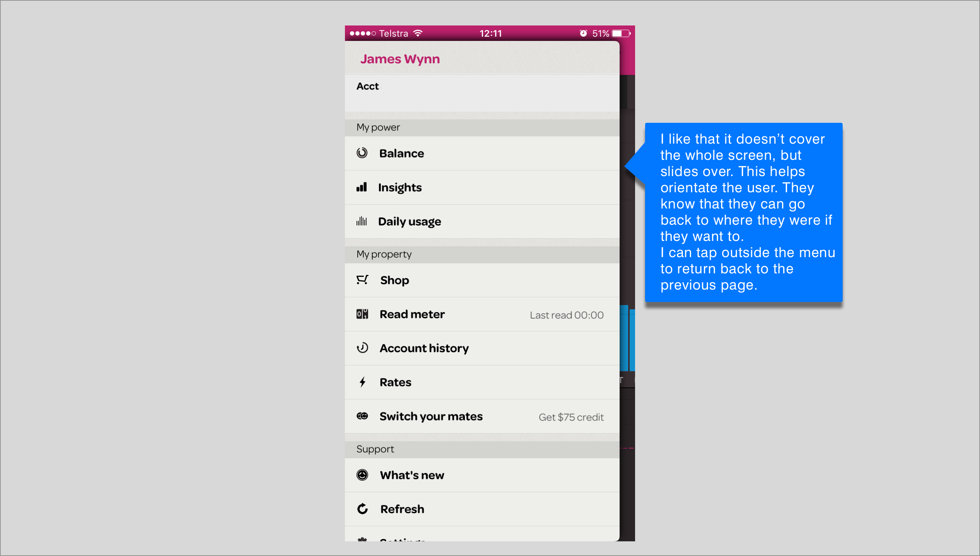This screenshot has height=556, width=980.
Task: Tap the Switch your mates icon
Action: coord(362,416)
